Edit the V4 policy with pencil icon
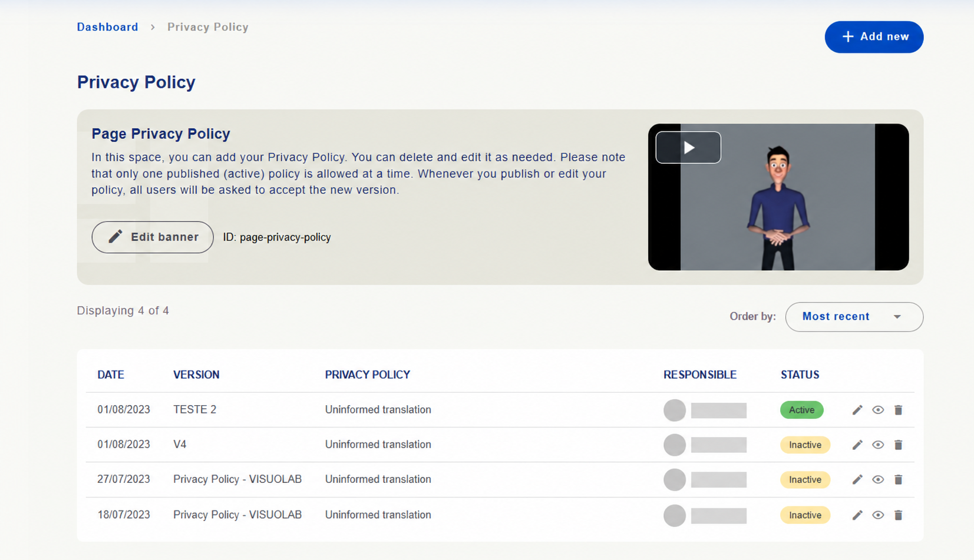 tap(857, 445)
